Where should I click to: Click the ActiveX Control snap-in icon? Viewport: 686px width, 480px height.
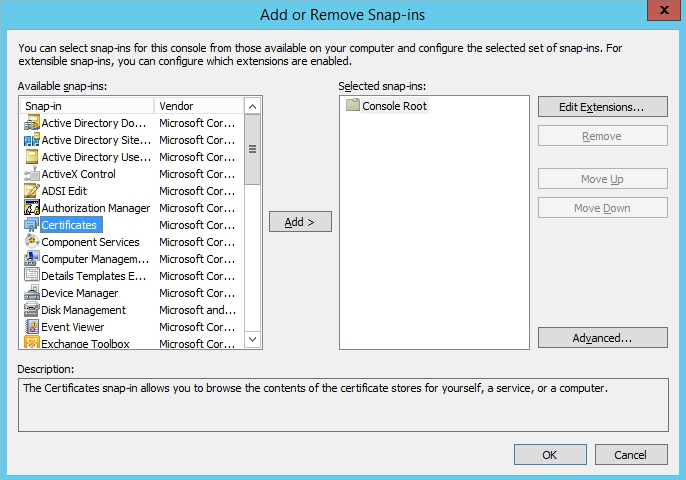click(x=31, y=174)
